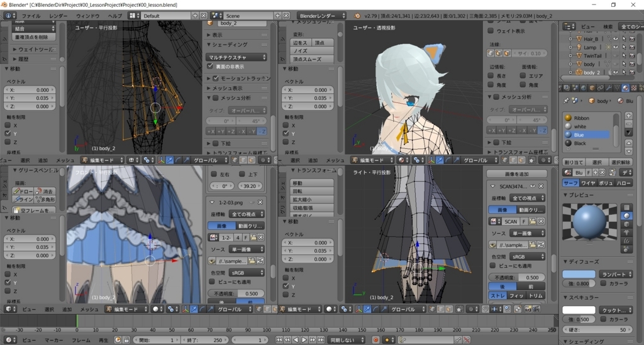Remove material slot with minus button
Image resolution: width=644 pixels, height=345 pixels.
[x=629, y=124]
